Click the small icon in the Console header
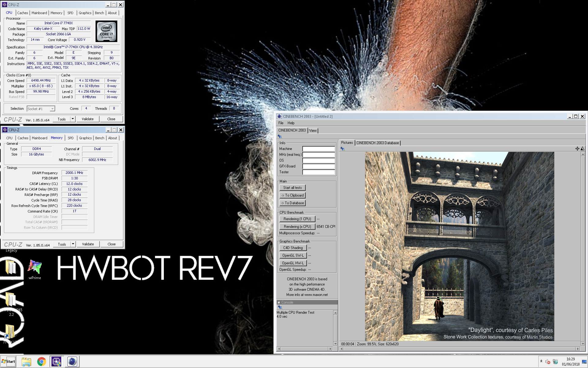 tap(279, 302)
